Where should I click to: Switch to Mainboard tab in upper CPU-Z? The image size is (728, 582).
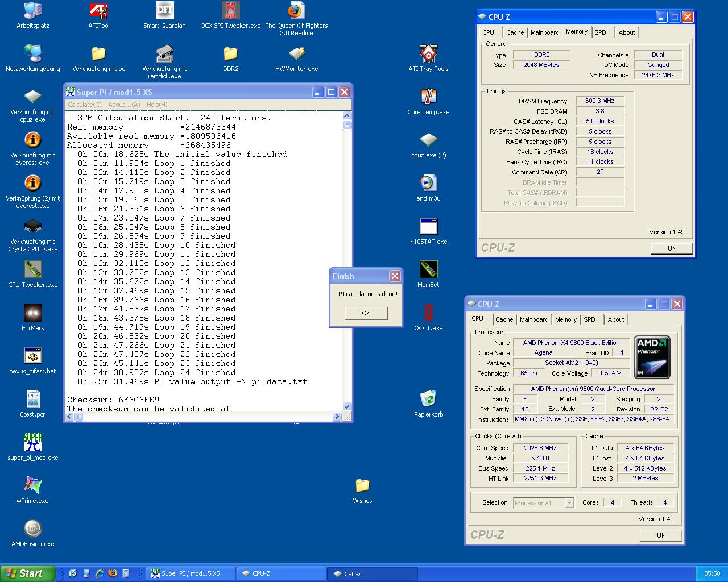click(x=545, y=32)
